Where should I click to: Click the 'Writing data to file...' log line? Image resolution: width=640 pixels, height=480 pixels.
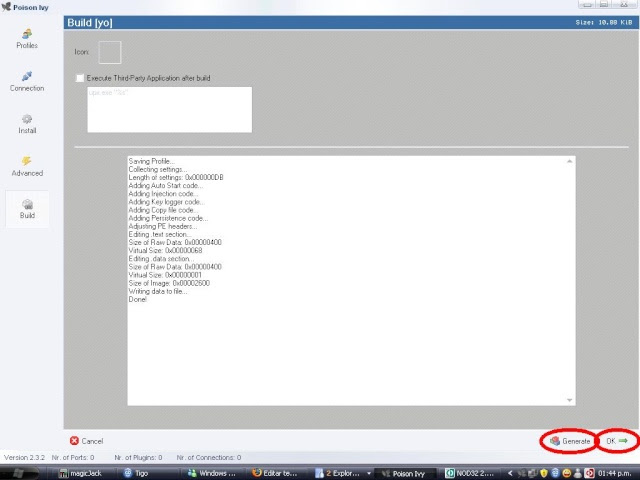(x=158, y=291)
